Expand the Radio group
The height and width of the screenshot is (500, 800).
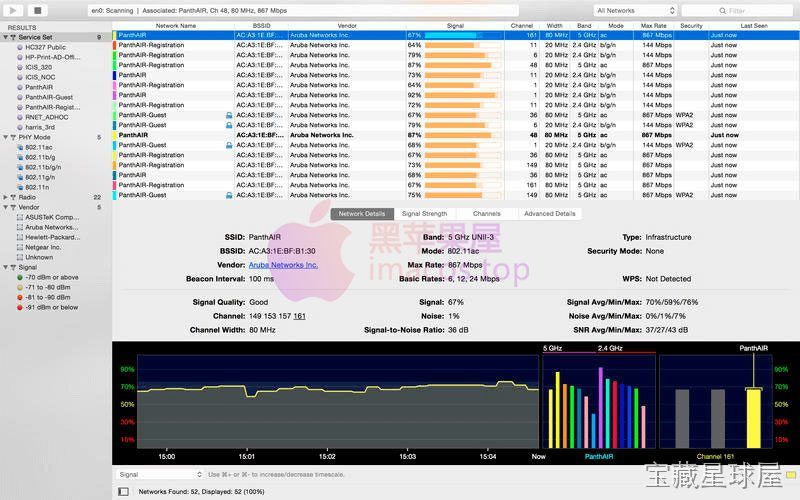[6, 197]
